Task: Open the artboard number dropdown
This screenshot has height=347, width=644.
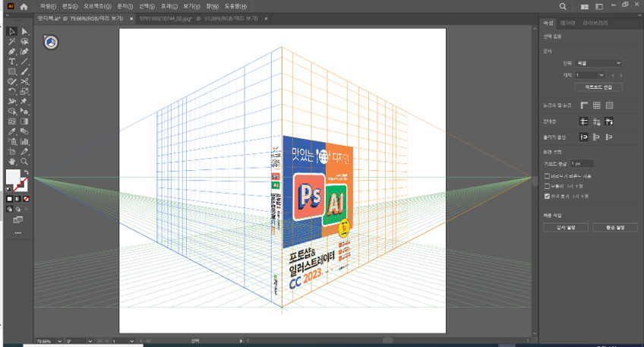Action: point(601,75)
